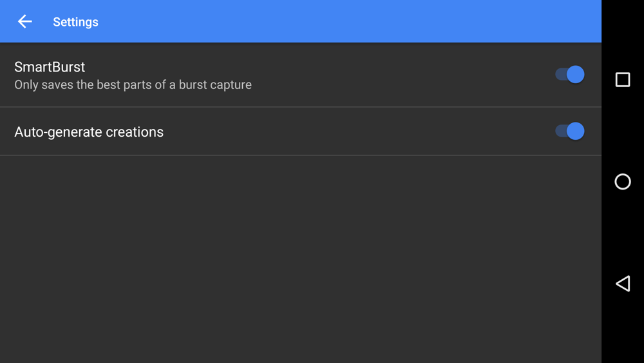
Task: Disable the SmartBurst switch
Action: (x=570, y=75)
